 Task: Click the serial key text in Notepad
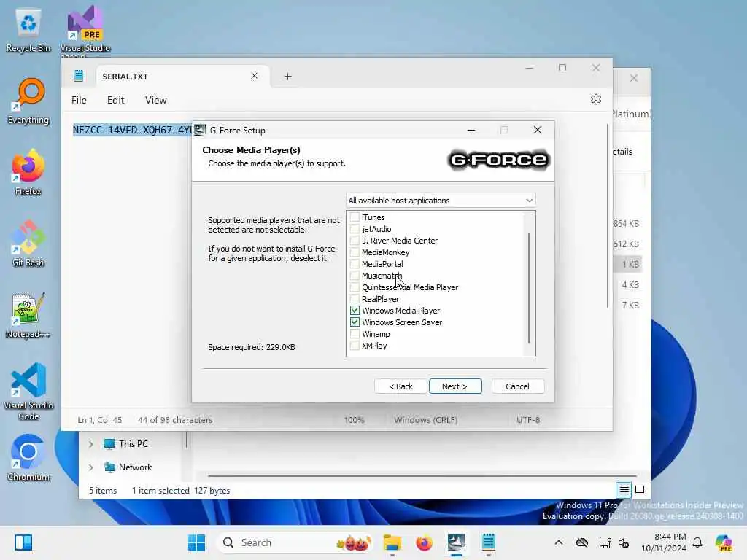(x=132, y=130)
